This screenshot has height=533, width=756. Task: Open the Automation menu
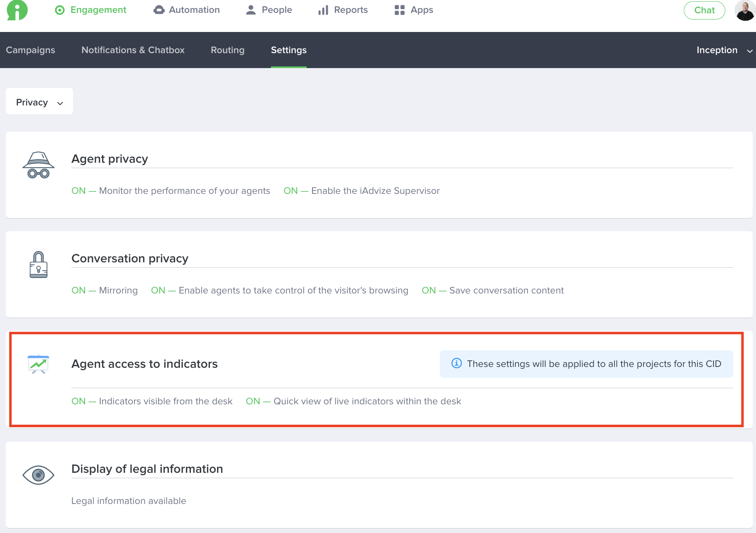click(x=186, y=10)
